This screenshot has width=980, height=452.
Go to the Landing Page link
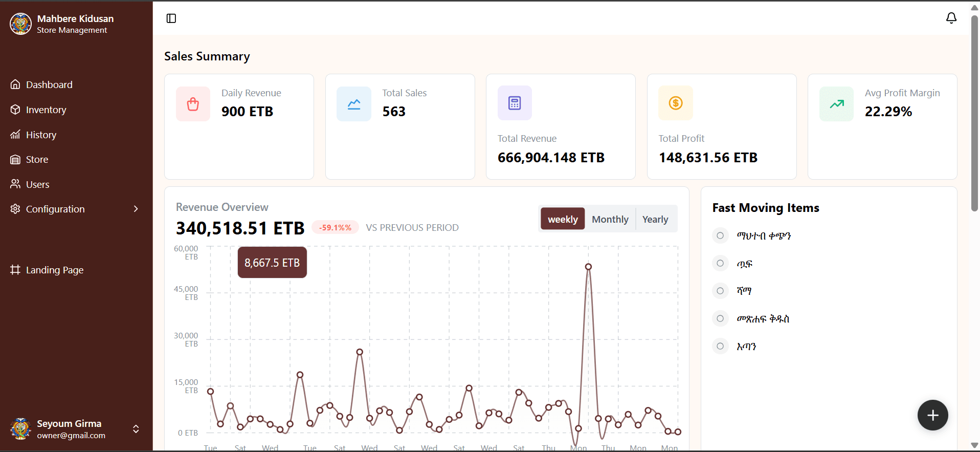[x=55, y=270]
